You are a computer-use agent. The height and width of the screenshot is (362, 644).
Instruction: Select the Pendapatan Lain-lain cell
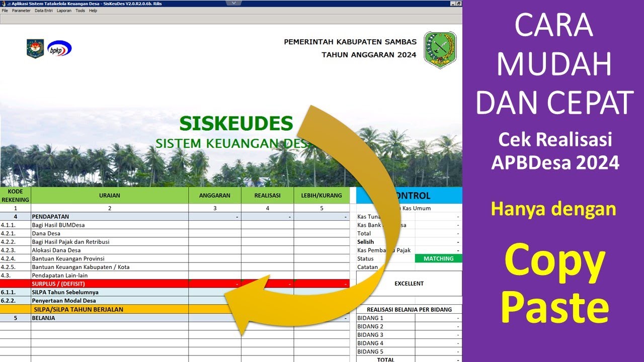(110, 276)
